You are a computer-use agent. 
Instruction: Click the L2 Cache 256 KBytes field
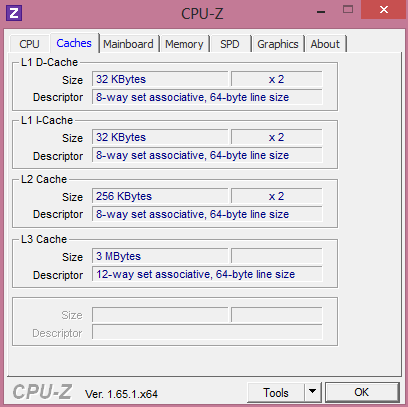(x=160, y=196)
